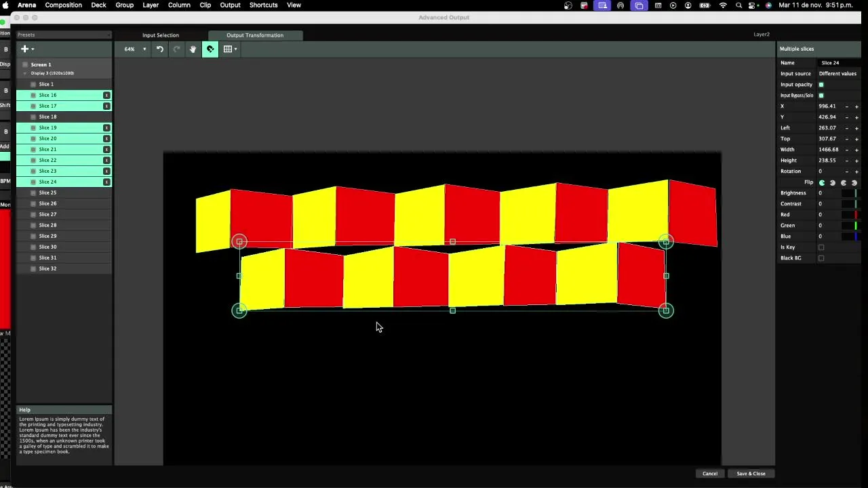
Task: Click the grid view icon
Action: (228, 49)
